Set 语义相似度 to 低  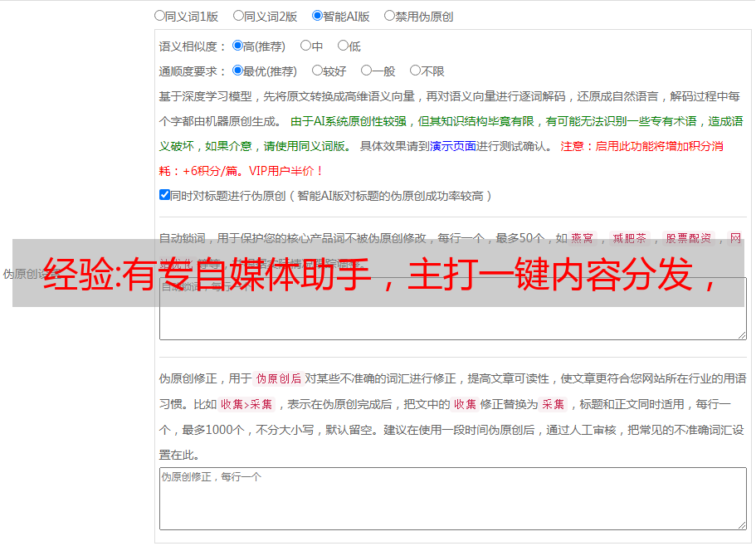(343, 46)
